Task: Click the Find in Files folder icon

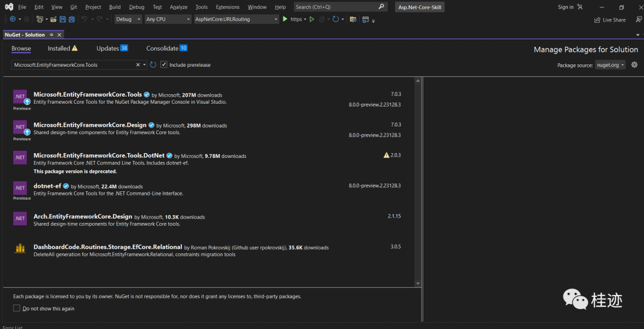Action: tap(353, 19)
